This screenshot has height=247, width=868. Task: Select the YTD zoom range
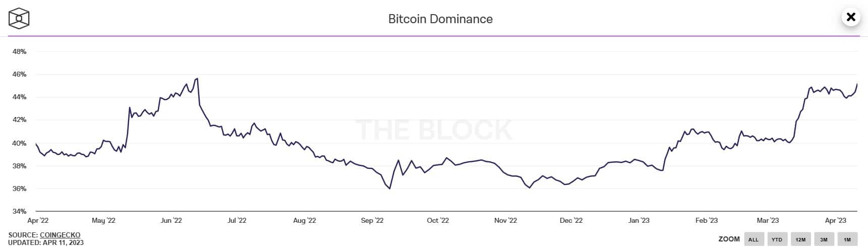(777, 239)
